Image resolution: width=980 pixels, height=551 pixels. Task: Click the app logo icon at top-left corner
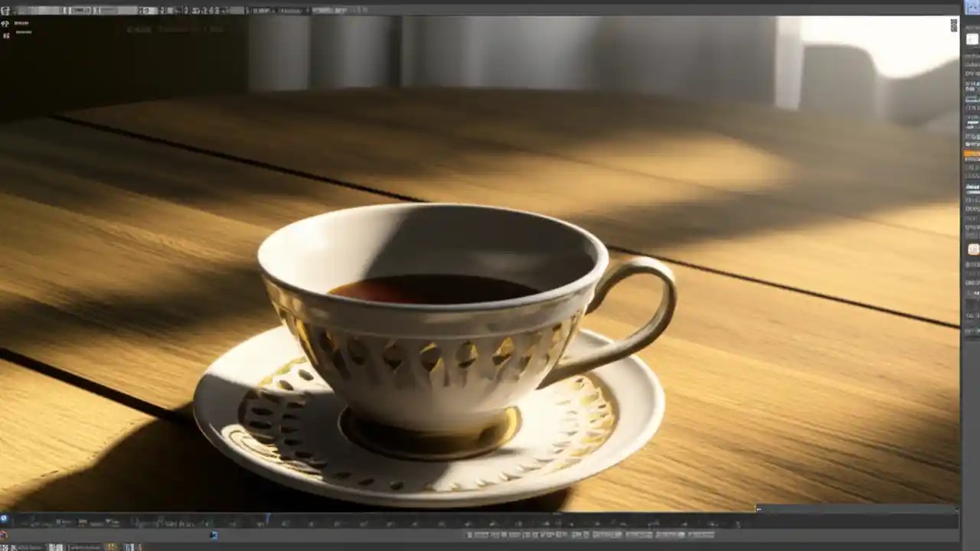tap(6, 9)
